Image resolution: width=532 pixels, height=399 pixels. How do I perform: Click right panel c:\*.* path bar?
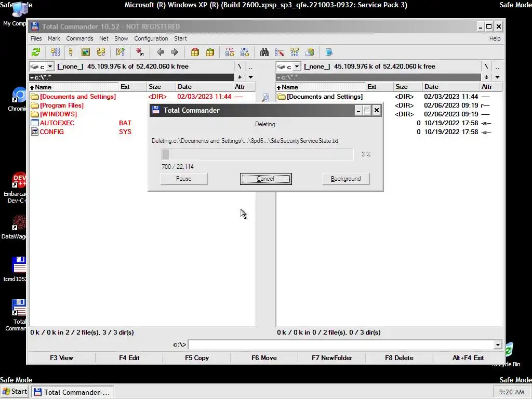tap(378, 77)
